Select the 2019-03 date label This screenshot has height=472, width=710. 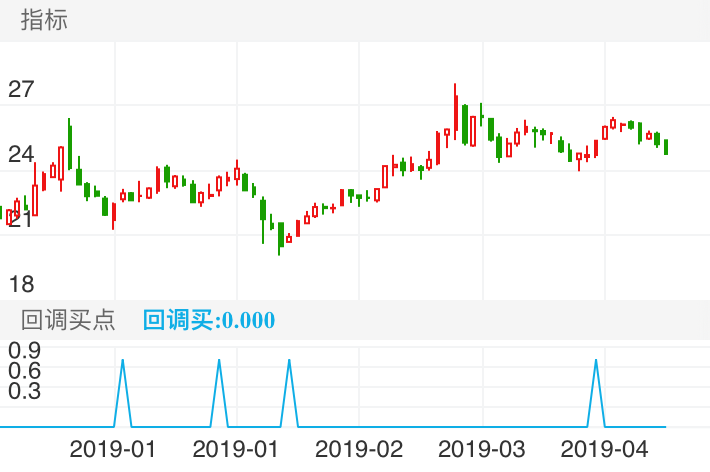coord(482,449)
